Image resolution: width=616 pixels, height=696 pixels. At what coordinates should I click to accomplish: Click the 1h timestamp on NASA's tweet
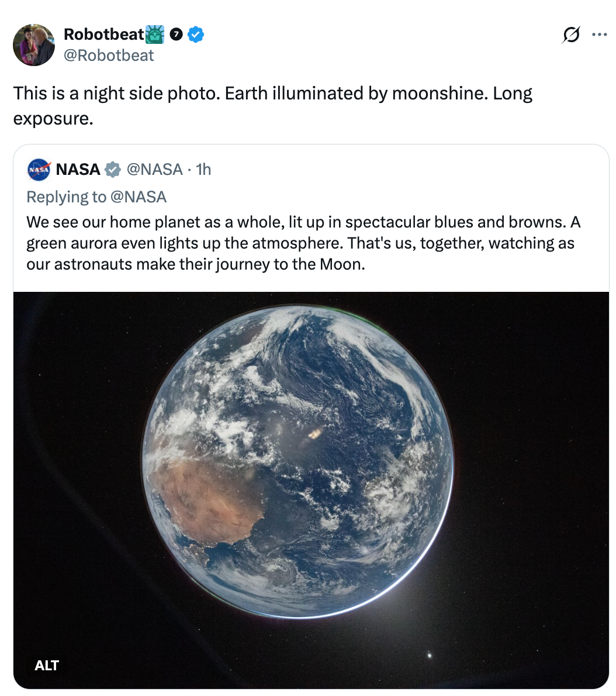(x=203, y=170)
